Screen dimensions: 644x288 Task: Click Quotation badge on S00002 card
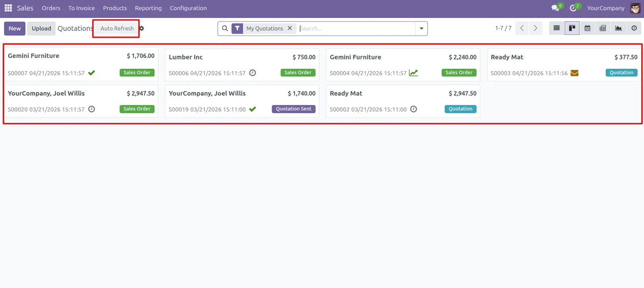click(461, 109)
